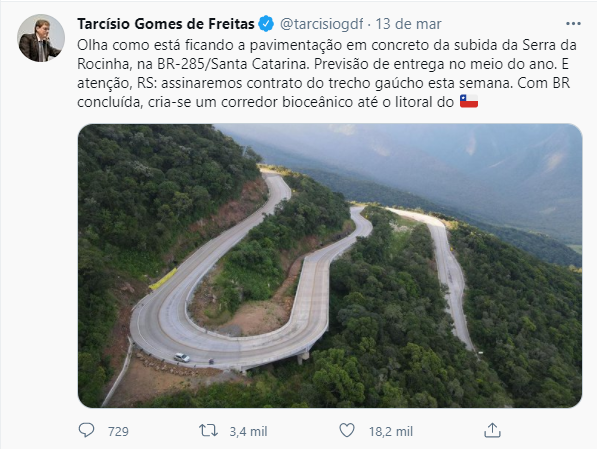Viewport: 597px width, 449px height.
Task: Click the retweet arrows icon
Action: click(208, 431)
